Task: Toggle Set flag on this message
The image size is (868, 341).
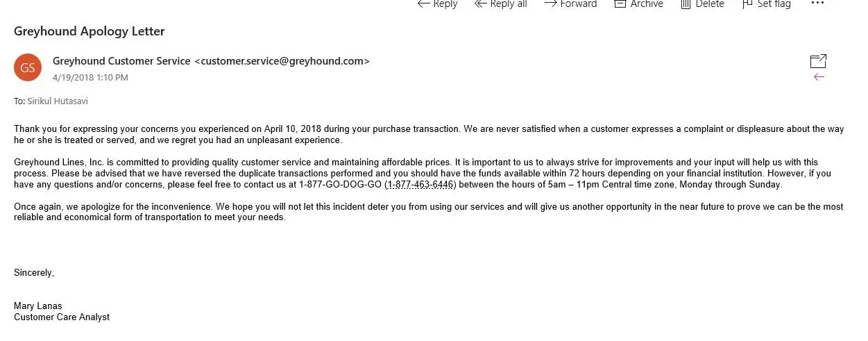Action: 766,4
